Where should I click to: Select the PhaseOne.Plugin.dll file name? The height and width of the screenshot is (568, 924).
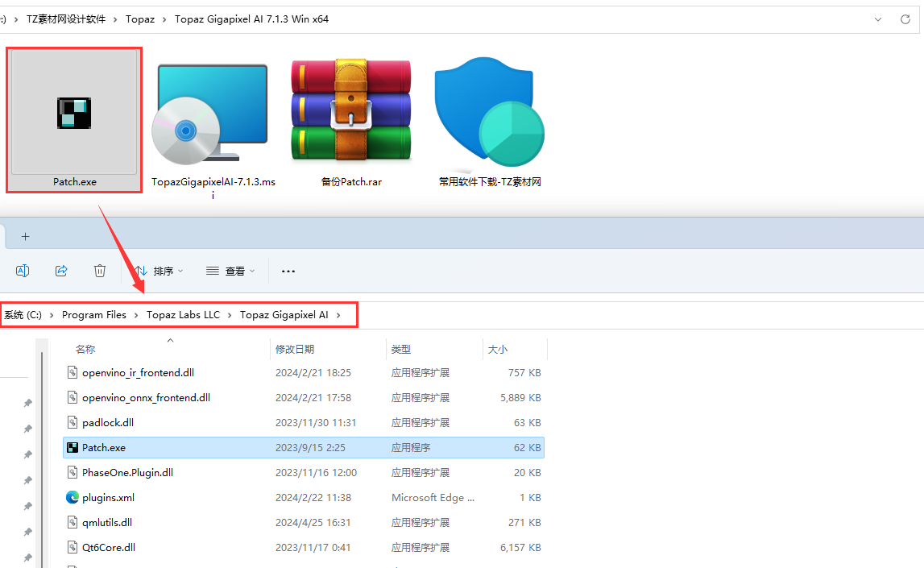click(x=128, y=473)
